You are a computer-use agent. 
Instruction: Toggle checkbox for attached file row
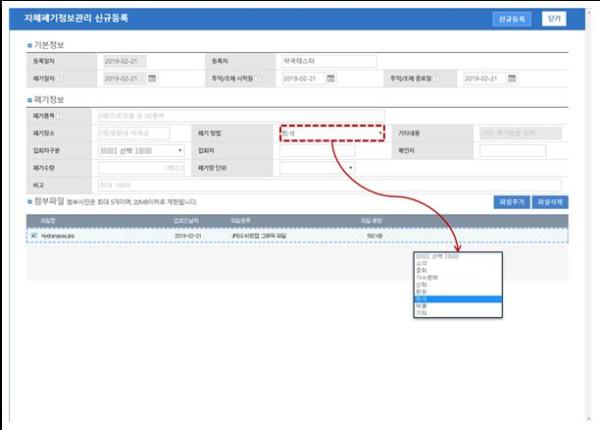(34, 235)
